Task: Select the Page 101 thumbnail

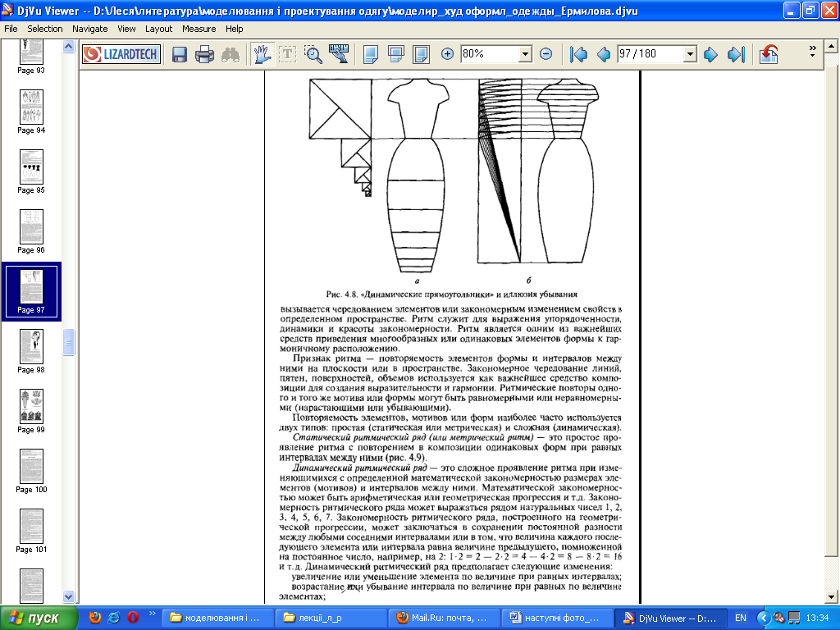Action: coord(31,531)
